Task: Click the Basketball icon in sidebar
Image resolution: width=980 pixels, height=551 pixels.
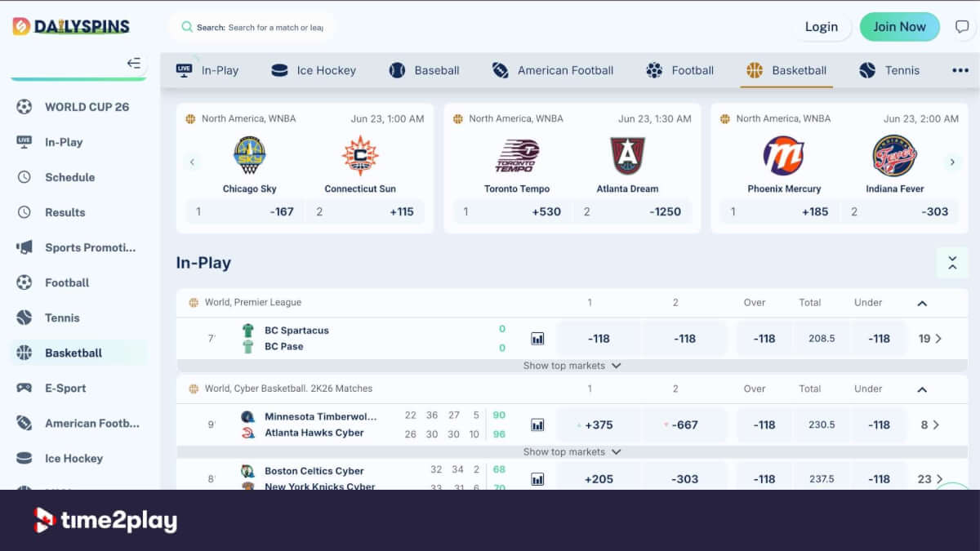Action: pyautogui.click(x=24, y=353)
